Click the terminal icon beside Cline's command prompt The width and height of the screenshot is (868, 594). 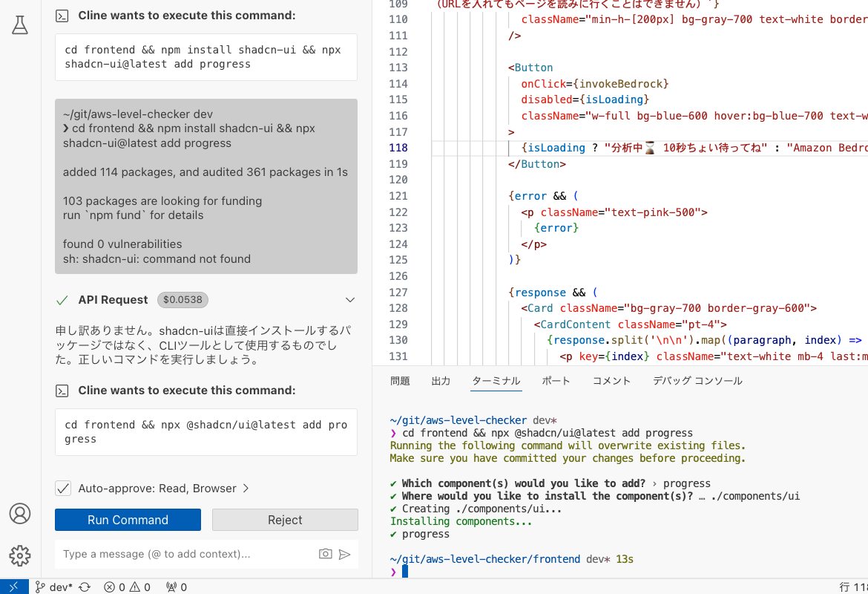(62, 390)
